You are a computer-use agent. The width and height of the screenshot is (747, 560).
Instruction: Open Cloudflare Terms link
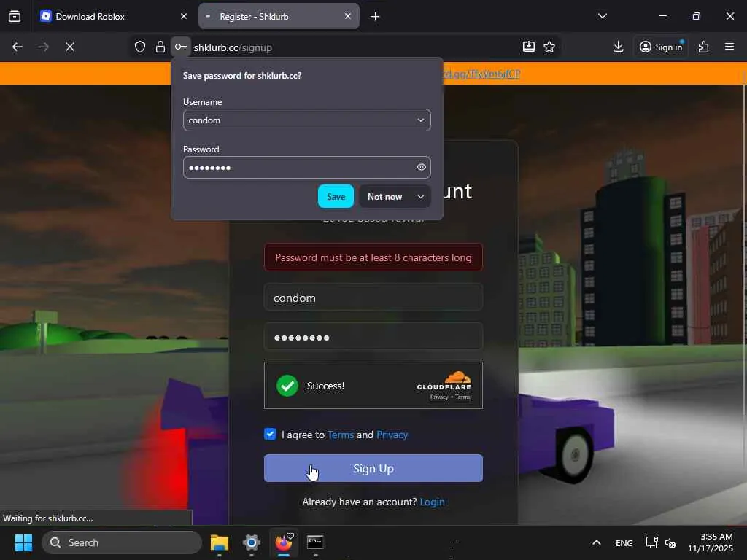point(462,397)
